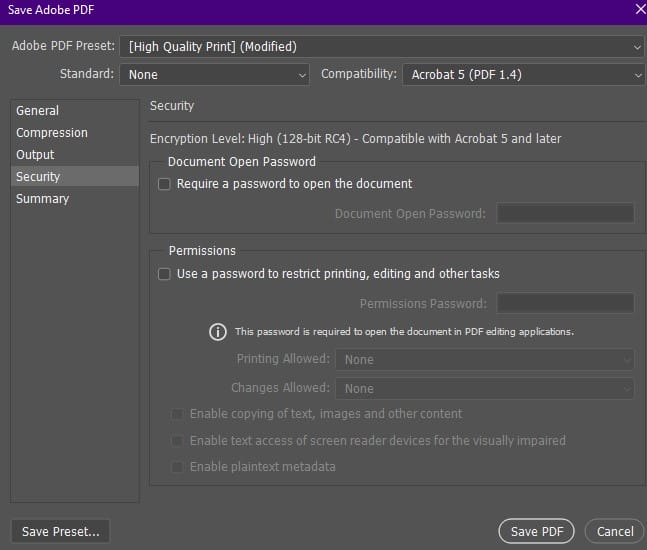
Task: Click the Cancel button
Action: click(615, 531)
